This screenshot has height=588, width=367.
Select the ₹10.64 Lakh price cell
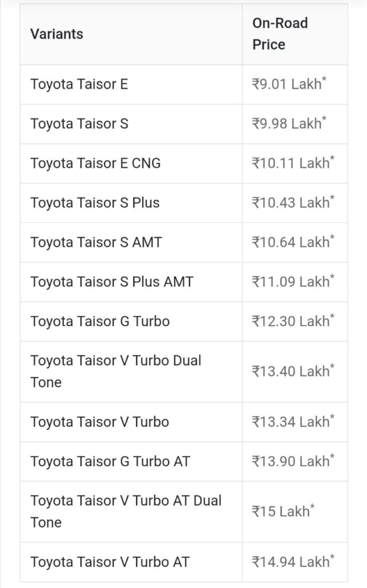coord(293,242)
